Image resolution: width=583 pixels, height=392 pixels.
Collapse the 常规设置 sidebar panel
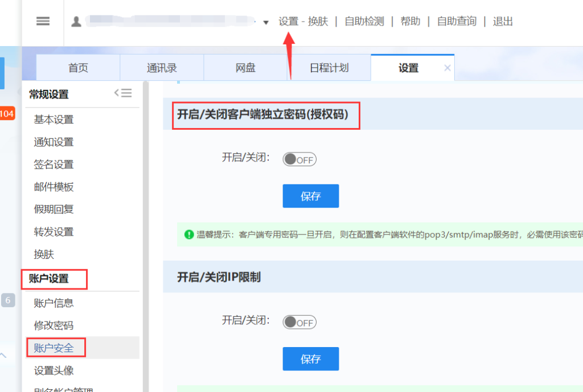[124, 93]
